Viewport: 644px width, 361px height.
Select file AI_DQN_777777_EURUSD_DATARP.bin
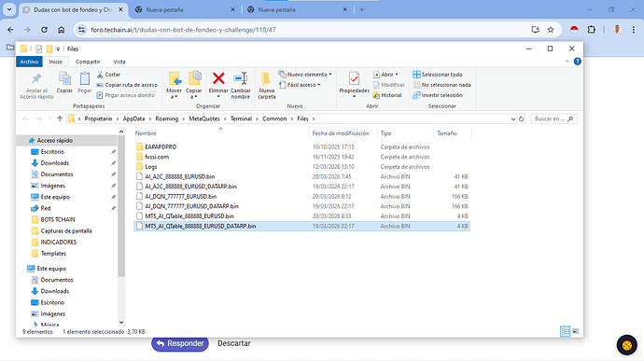(x=192, y=206)
